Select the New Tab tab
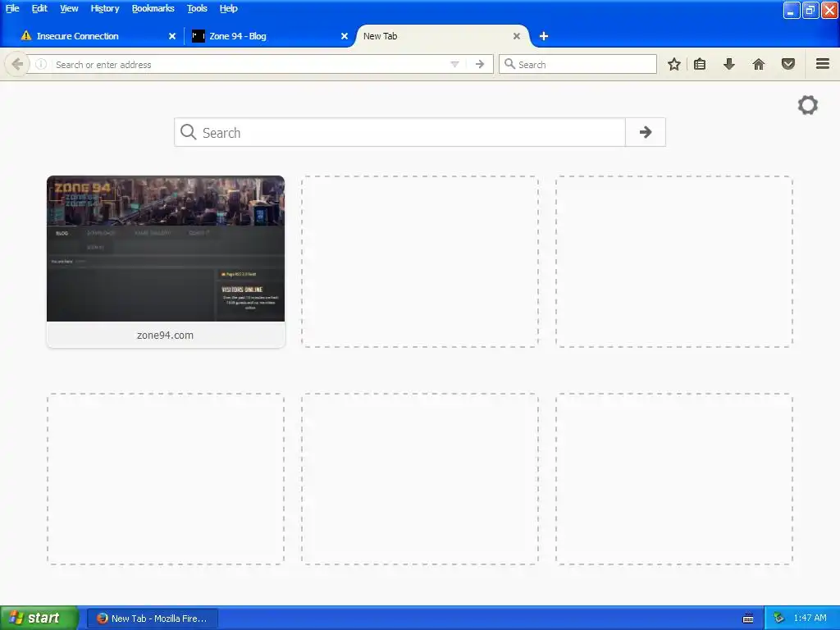 pos(442,36)
